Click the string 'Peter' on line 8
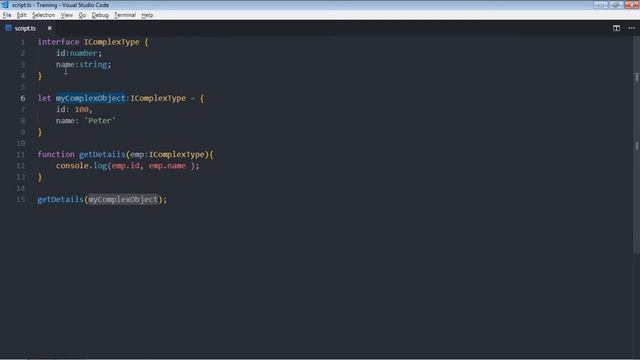Image resolution: width=640 pixels, height=360 pixels. click(100, 121)
